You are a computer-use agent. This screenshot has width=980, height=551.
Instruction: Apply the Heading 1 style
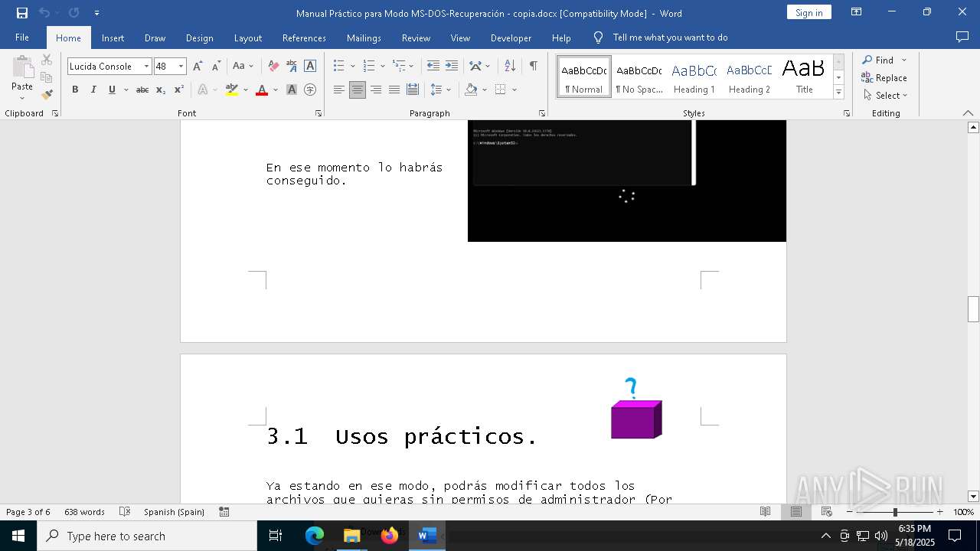694,77
